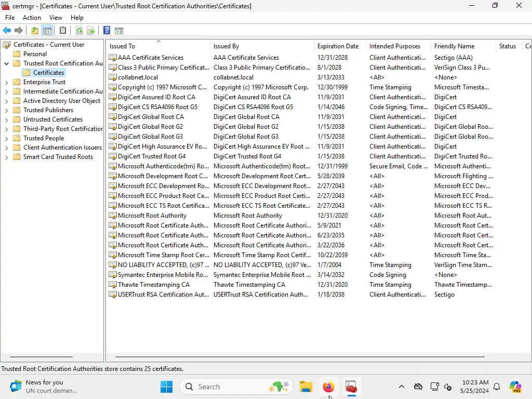Click the Sectigo (AAA) friendly name cell

453,58
